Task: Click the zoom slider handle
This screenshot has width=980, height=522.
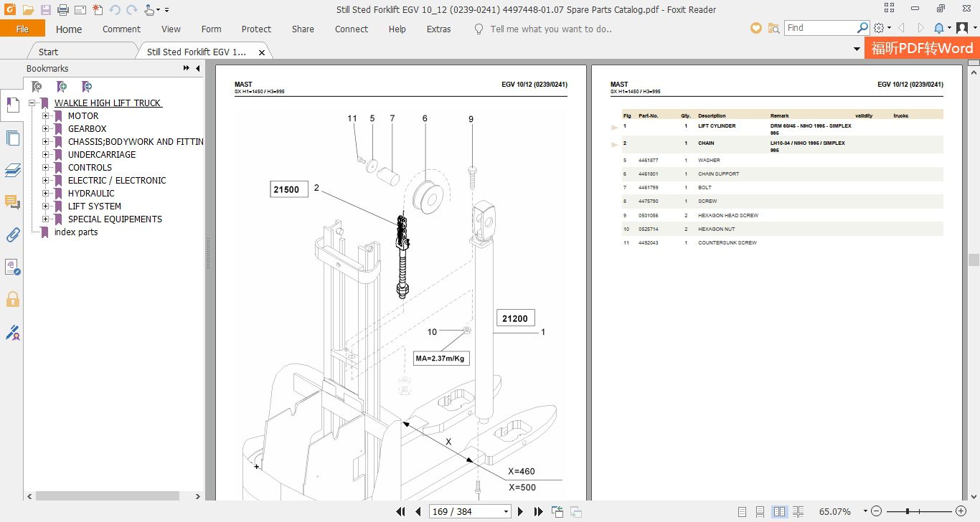Action: pyautogui.click(x=908, y=511)
